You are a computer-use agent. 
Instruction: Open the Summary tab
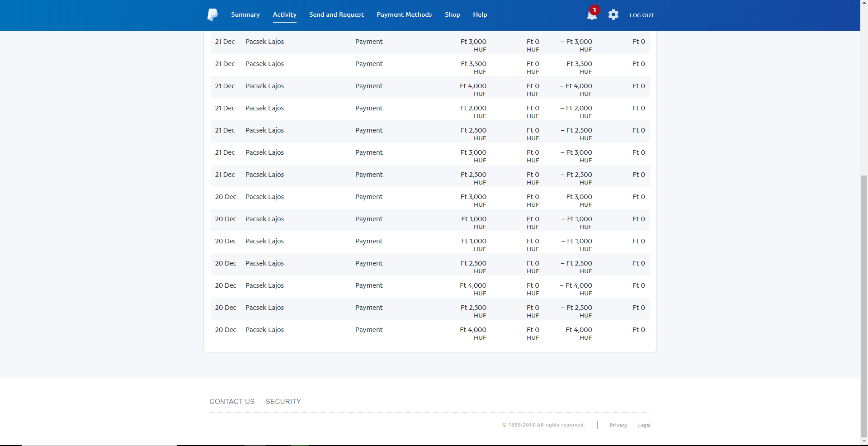pyautogui.click(x=245, y=14)
